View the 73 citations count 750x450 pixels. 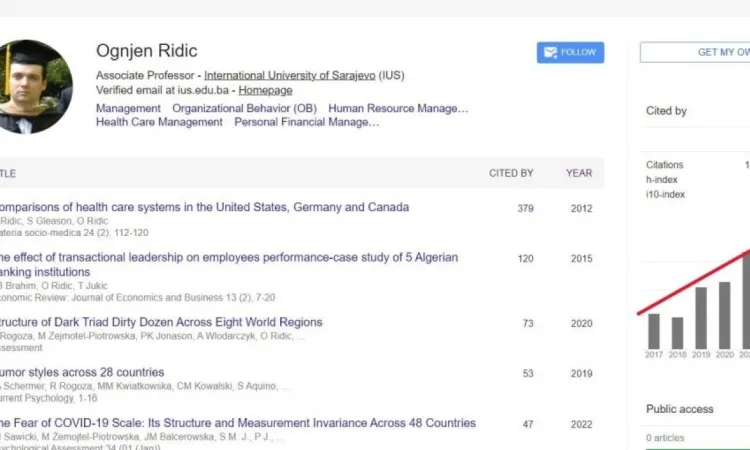(x=528, y=324)
